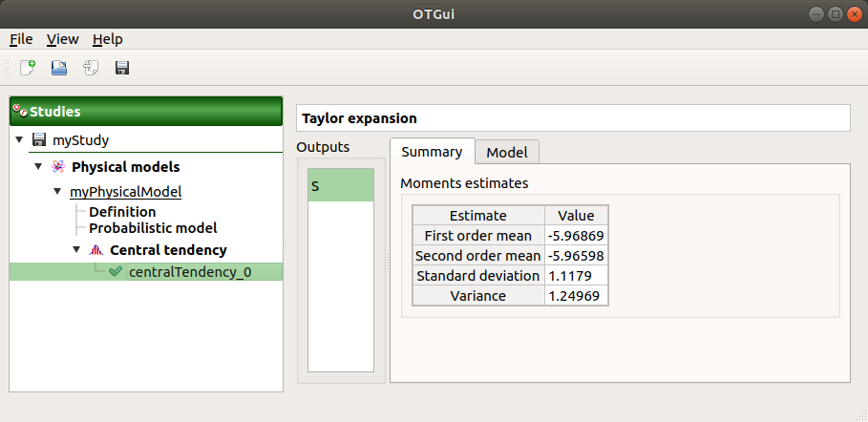Open the Help menu
This screenshot has width=868, height=422.
tap(107, 39)
